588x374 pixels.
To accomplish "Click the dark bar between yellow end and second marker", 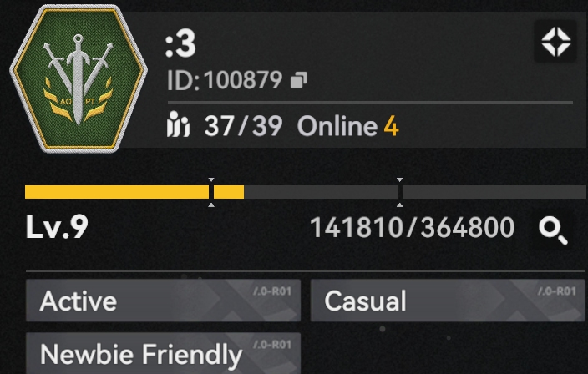I will 321,192.
